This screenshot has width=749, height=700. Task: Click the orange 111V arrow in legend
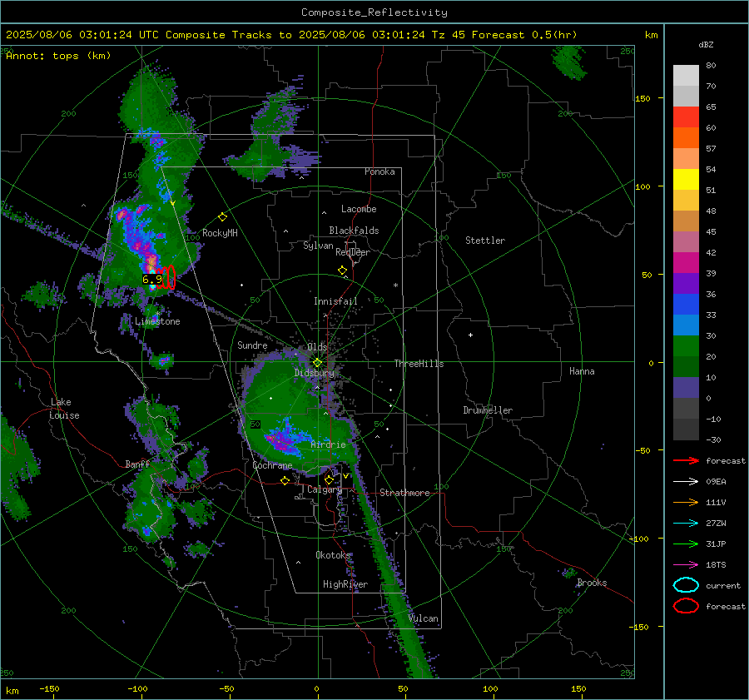coord(686,502)
